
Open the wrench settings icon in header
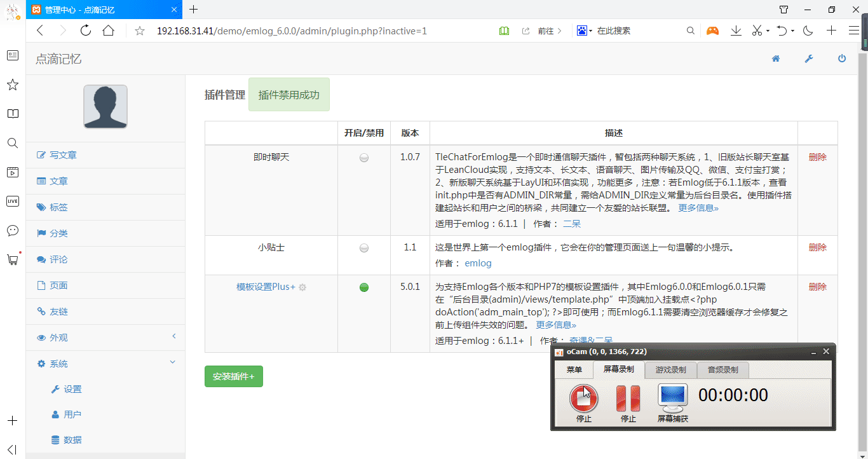point(809,59)
